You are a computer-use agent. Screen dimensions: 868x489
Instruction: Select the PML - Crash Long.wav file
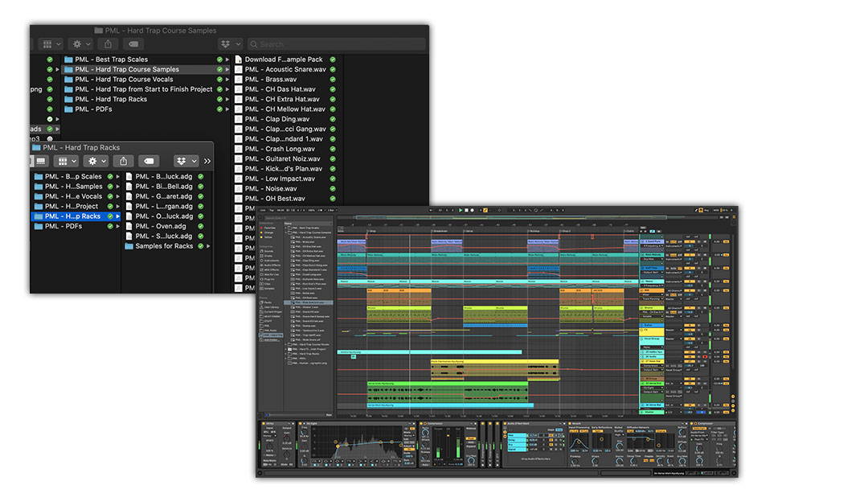pyautogui.click(x=280, y=149)
